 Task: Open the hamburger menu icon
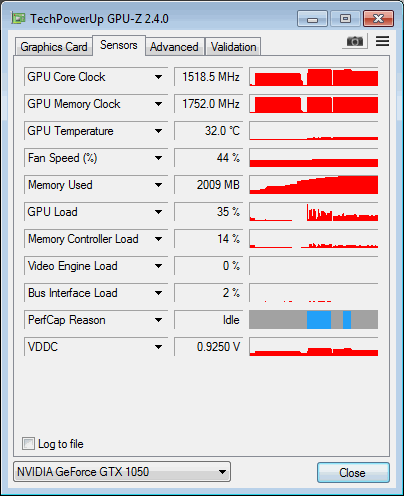382,41
